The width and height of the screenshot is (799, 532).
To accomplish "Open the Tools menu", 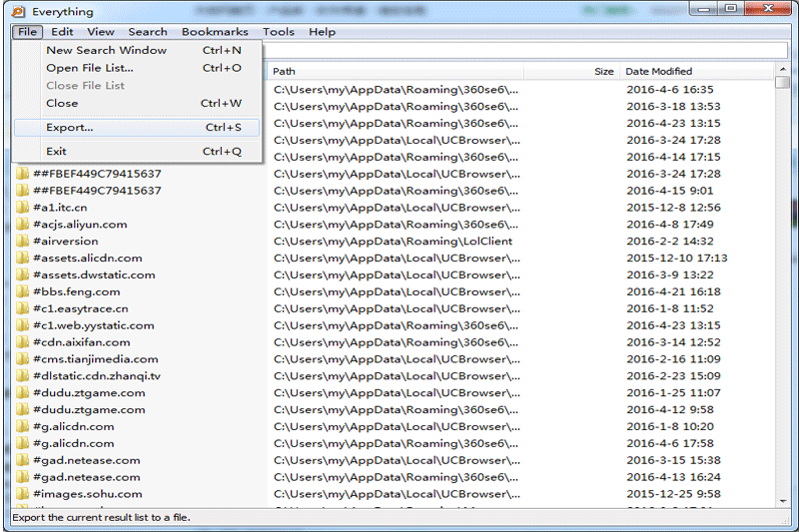I will pyautogui.click(x=279, y=32).
